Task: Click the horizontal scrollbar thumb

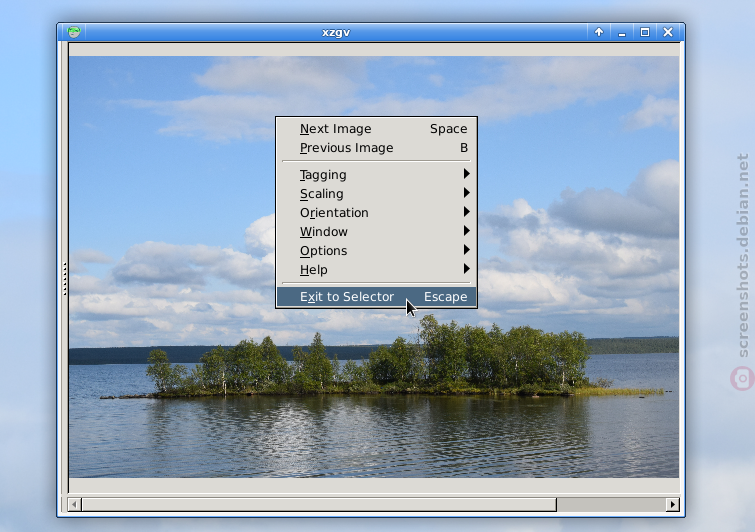Action: click(x=319, y=505)
